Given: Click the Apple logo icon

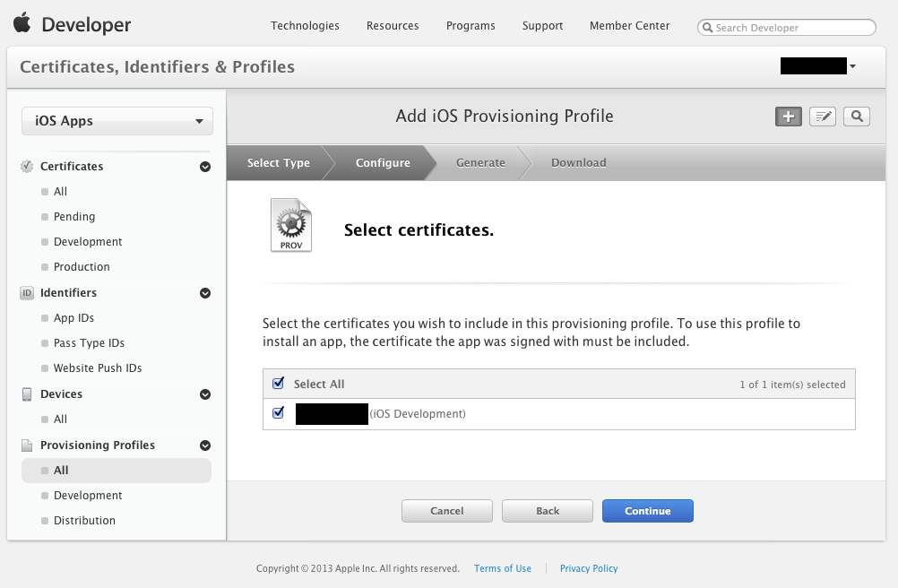Looking at the screenshot, I should [22, 23].
